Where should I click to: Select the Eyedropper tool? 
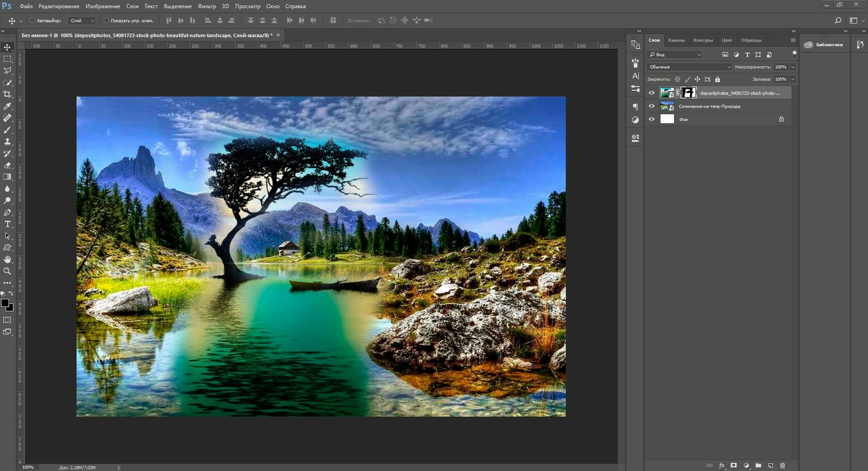click(7, 107)
